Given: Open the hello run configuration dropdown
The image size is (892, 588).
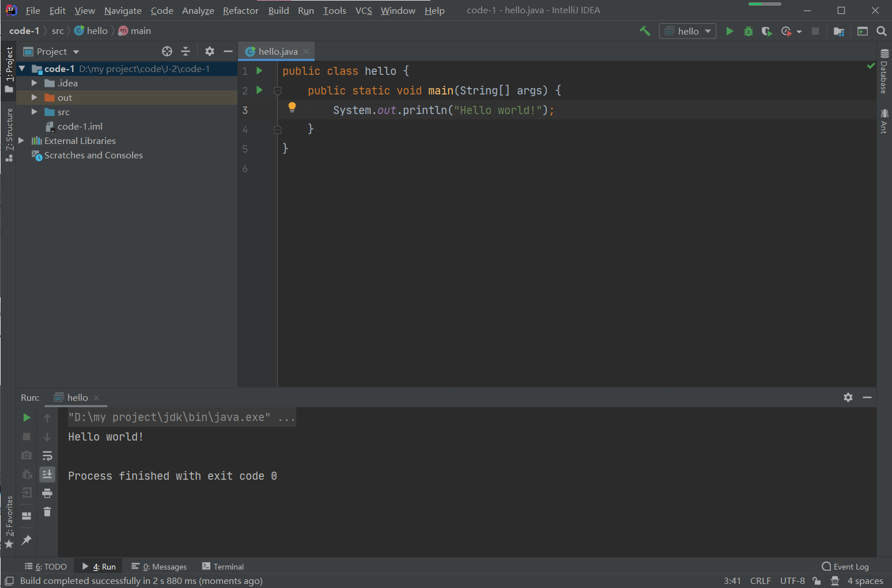Looking at the screenshot, I should tap(687, 31).
